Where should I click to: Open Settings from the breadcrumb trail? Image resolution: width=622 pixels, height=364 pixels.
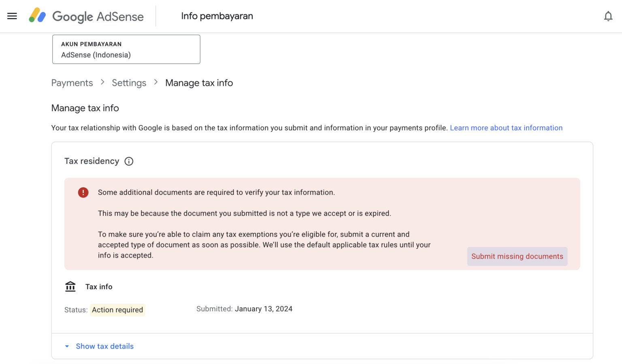coord(129,83)
